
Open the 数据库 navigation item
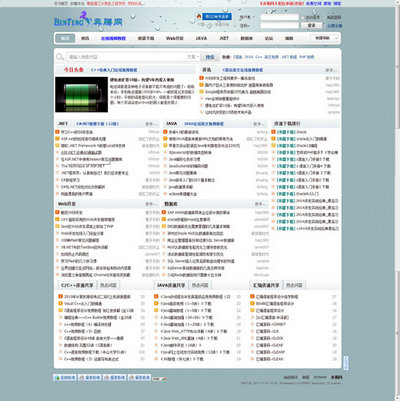(247, 38)
